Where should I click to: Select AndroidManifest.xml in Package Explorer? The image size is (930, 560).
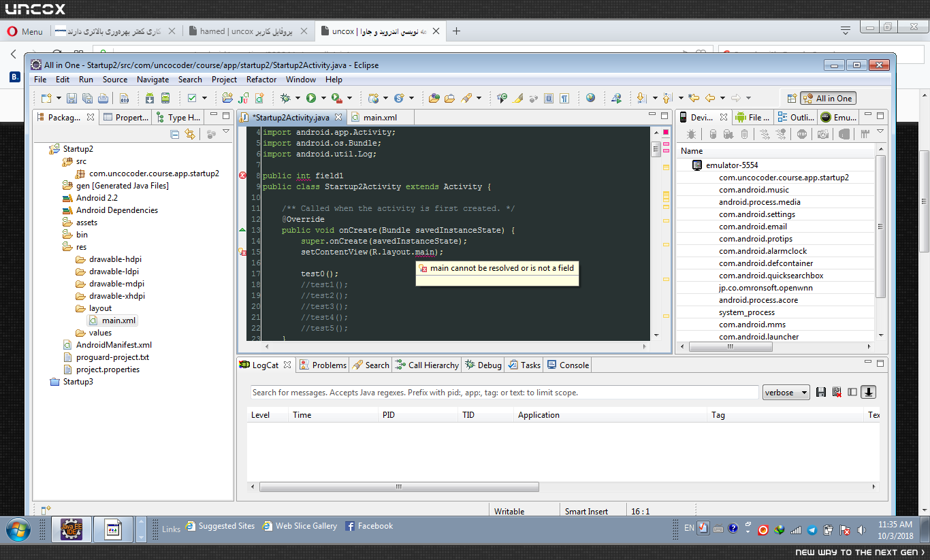(x=107, y=345)
